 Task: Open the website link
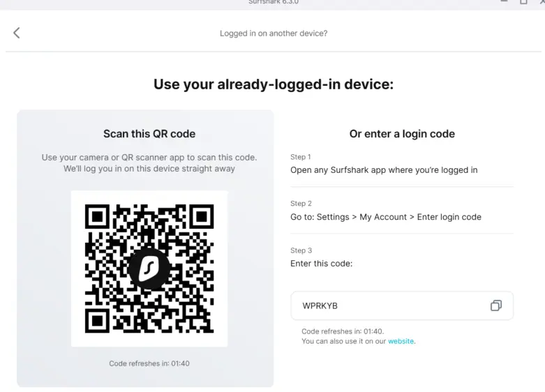click(401, 341)
